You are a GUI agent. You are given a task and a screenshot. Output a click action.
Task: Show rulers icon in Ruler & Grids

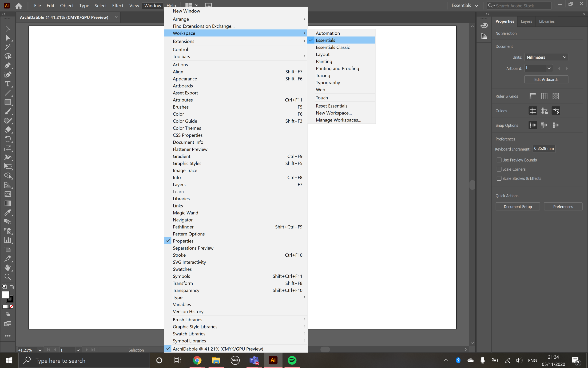pyautogui.click(x=532, y=96)
